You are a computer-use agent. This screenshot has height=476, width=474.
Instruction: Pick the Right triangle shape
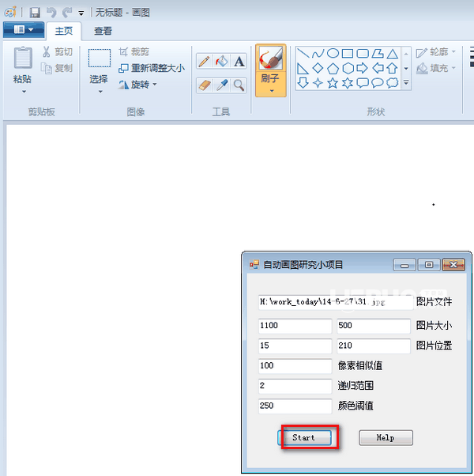(303, 68)
